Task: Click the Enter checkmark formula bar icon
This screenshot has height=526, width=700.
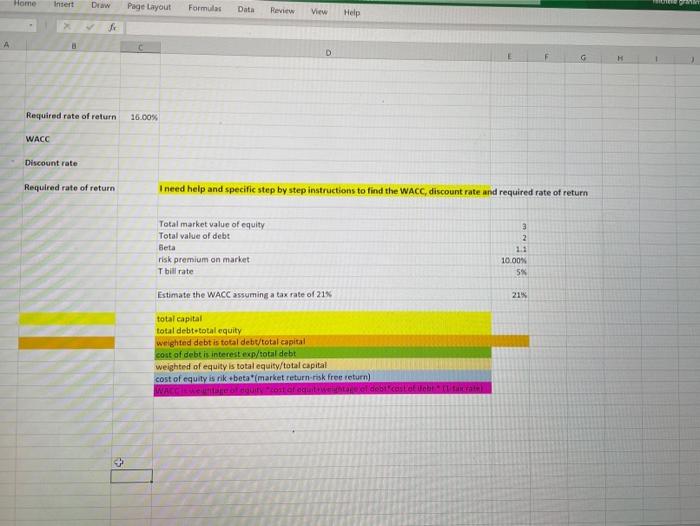Action: coord(91,27)
